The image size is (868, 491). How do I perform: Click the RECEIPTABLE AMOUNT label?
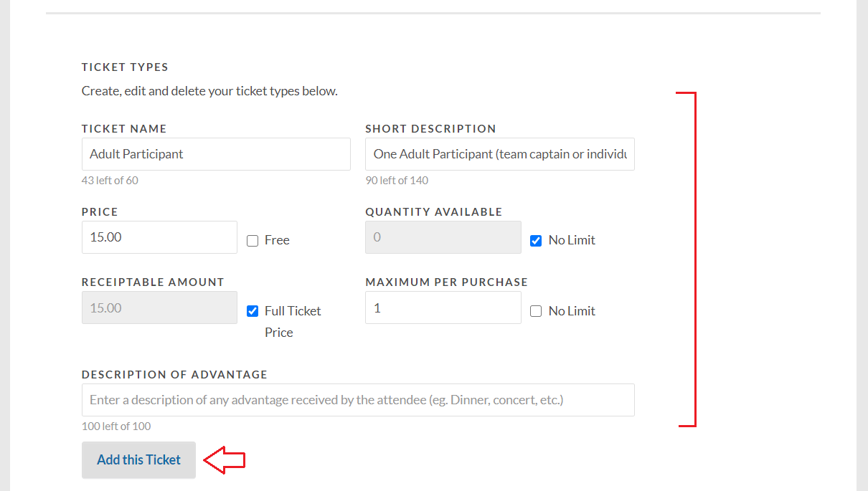pyautogui.click(x=153, y=282)
